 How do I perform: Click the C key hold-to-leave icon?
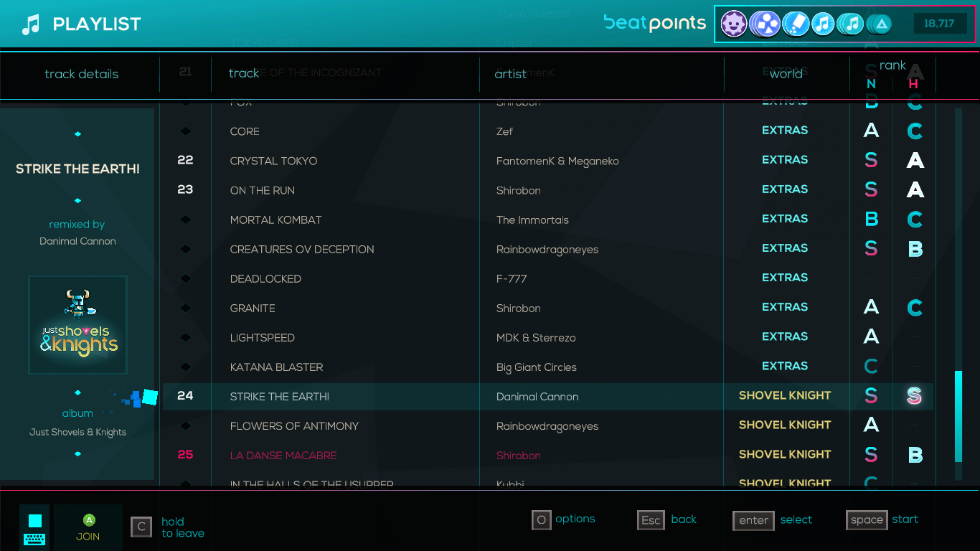[x=141, y=527]
